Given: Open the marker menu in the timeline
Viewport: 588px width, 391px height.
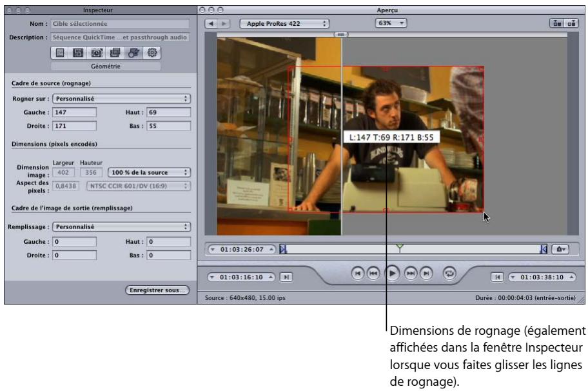Looking at the screenshot, I should pos(560,248).
